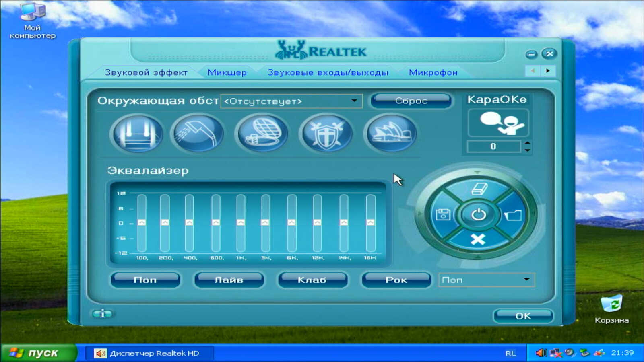The height and width of the screenshot is (362, 644).
Task: Select the sewer pipe environment icon
Action: click(x=262, y=134)
